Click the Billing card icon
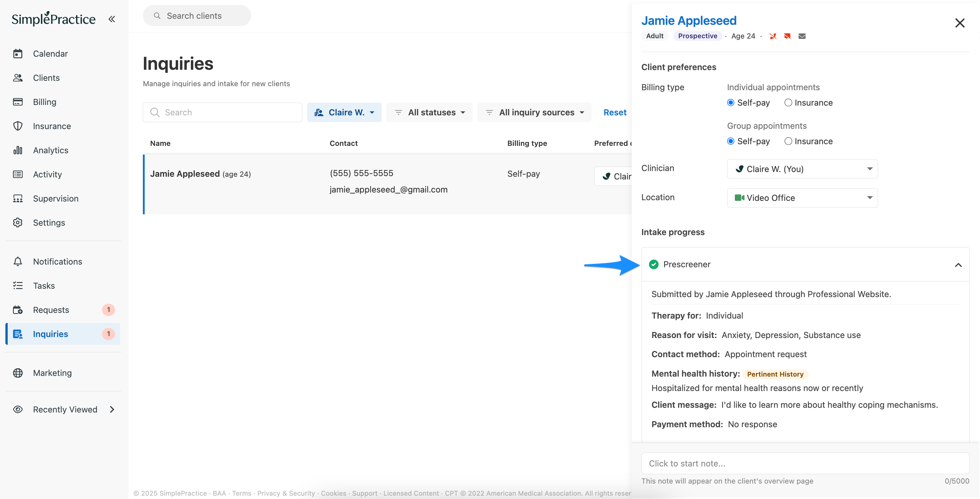Image resolution: width=980 pixels, height=499 pixels. click(18, 102)
